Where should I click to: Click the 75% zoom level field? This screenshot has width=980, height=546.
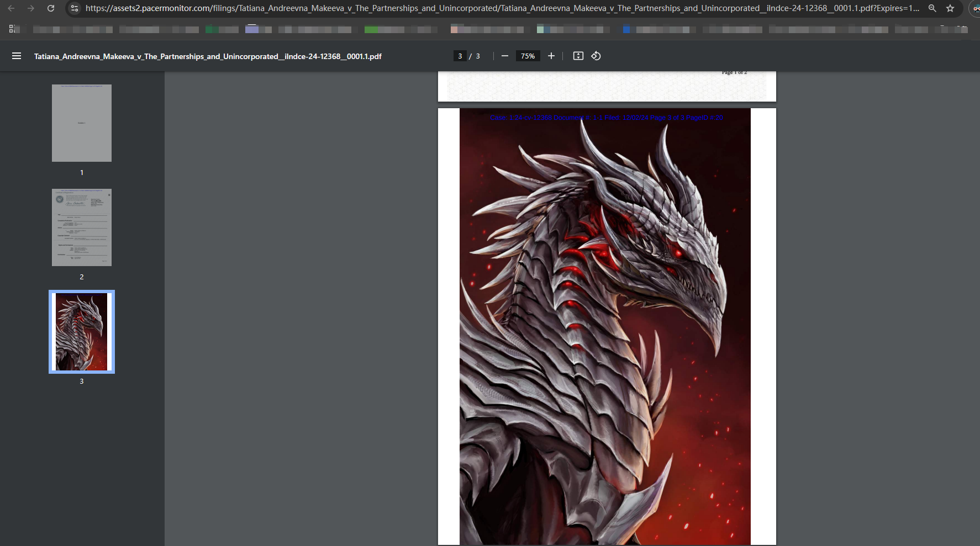[528, 56]
